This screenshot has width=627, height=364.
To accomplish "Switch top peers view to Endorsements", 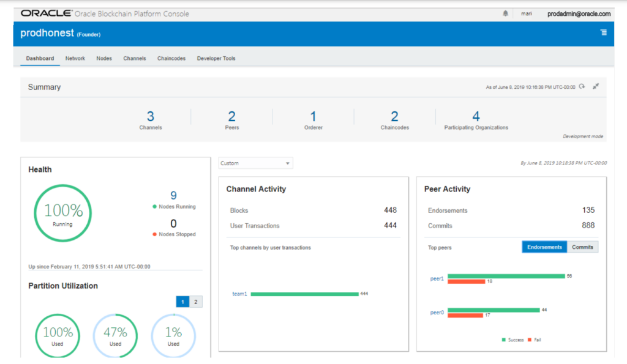I will coord(544,247).
